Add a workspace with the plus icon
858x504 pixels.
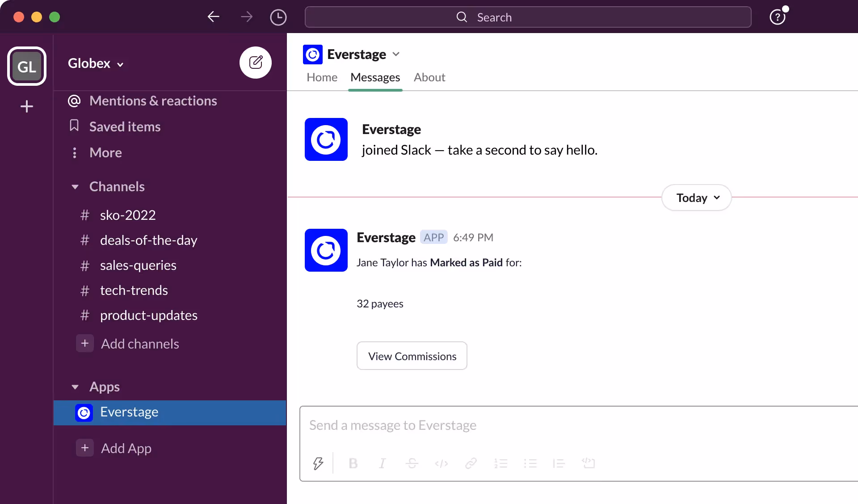pyautogui.click(x=27, y=106)
